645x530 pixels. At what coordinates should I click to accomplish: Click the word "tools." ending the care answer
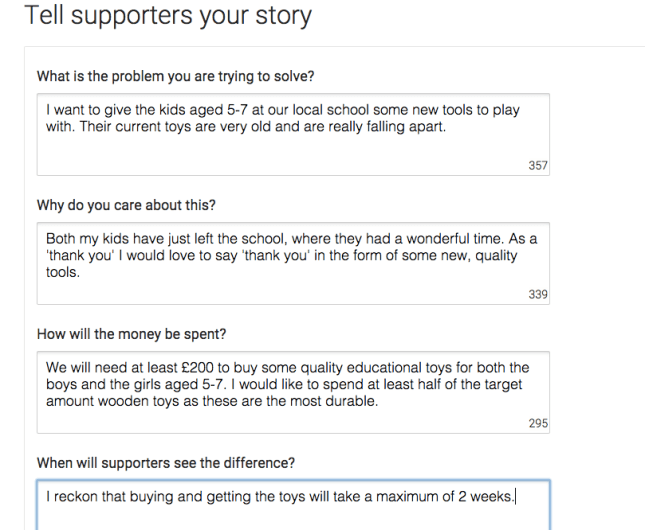(x=62, y=272)
